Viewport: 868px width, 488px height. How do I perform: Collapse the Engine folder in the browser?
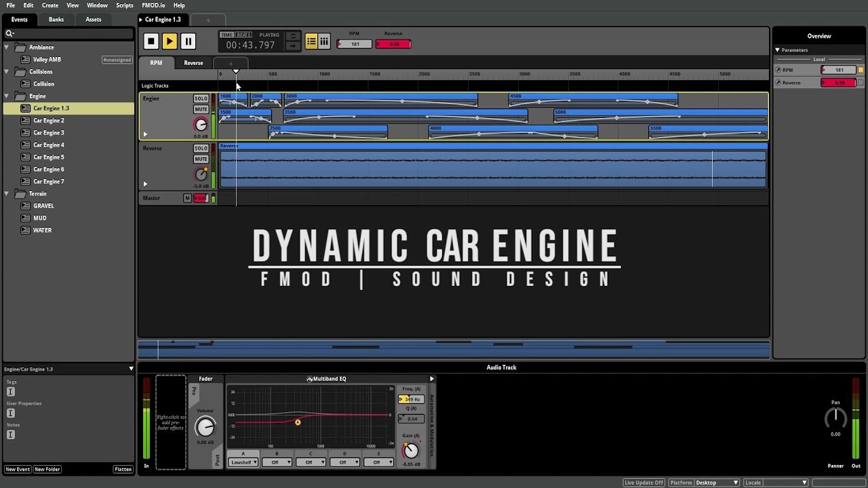pyautogui.click(x=5, y=96)
